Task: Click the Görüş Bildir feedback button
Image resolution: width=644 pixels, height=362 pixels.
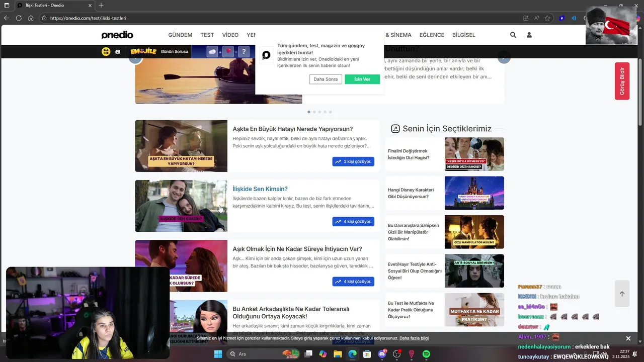Action: (x=622, y=81)
